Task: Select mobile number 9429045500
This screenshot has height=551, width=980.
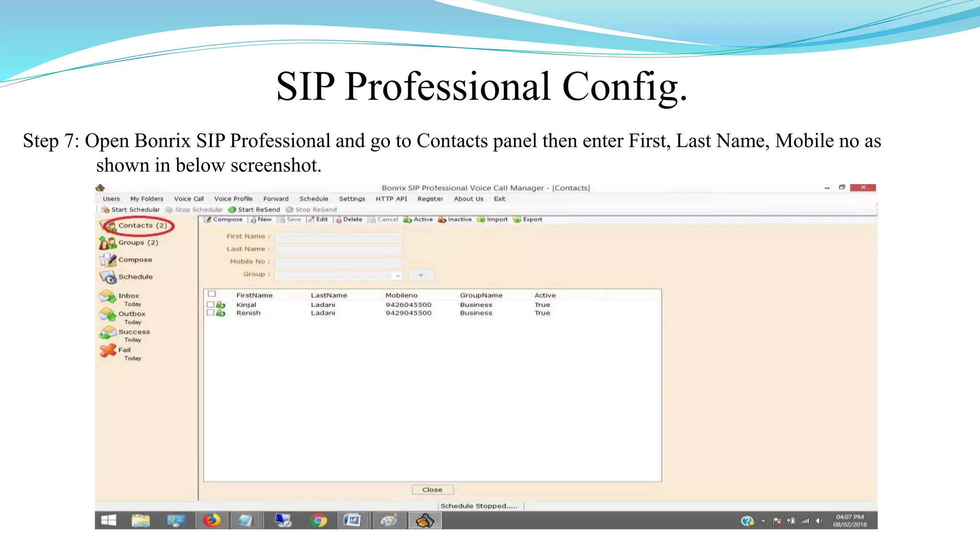Action: [409, 313]
